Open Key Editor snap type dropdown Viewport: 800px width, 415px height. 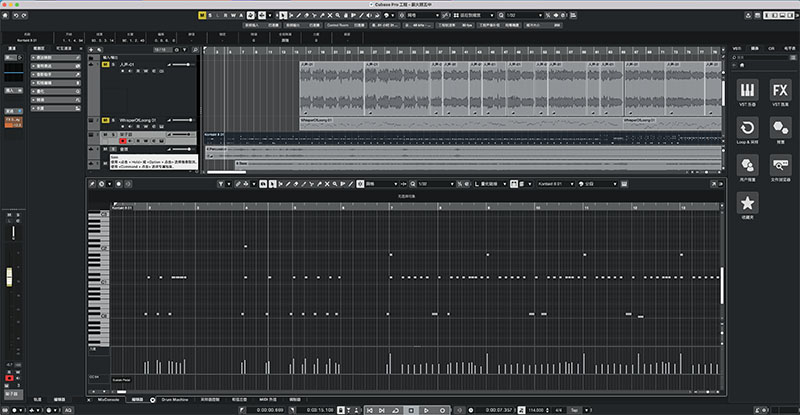tap(380, 184)
